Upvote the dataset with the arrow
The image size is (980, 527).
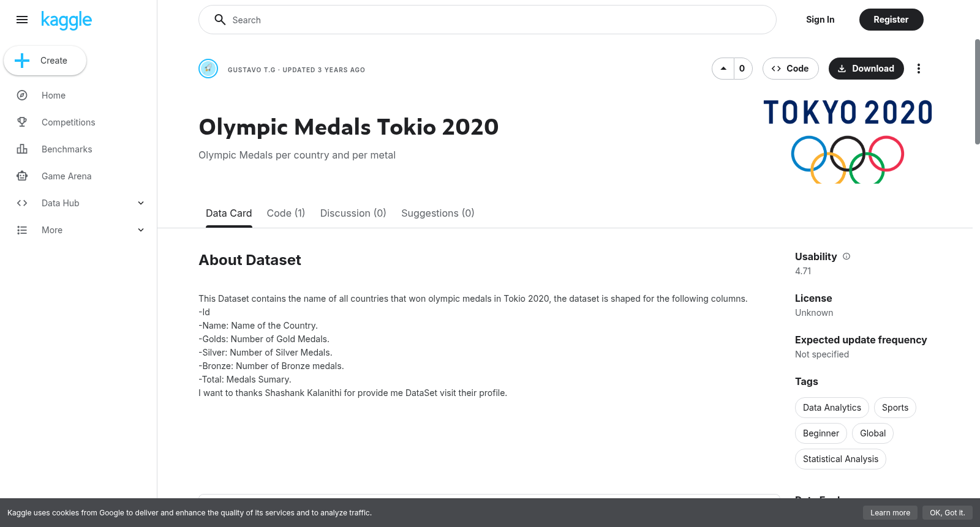723,69
